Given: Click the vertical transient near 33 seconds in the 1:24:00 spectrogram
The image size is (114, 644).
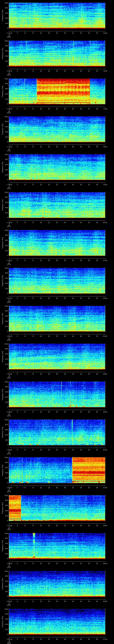Looking at the screenshot, I should [x=61, y=394].
